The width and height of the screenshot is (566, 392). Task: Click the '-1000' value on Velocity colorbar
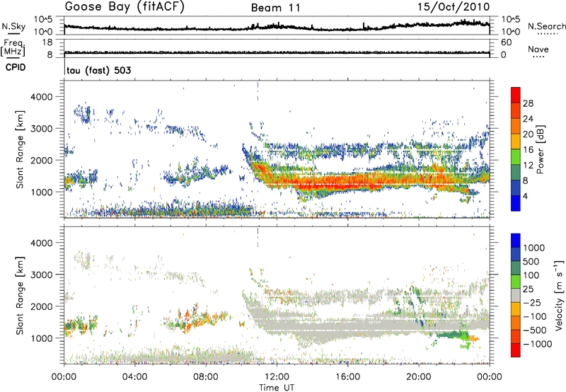tap(538, 344)
